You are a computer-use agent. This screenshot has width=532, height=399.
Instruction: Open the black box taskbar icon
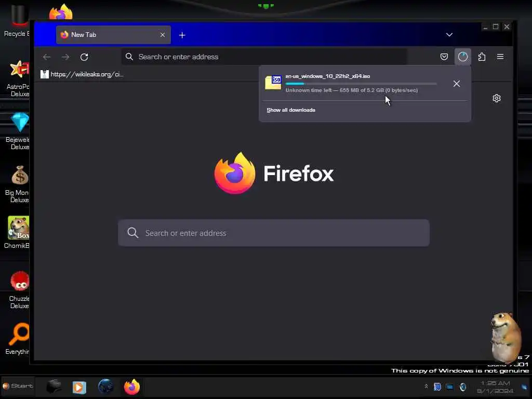click(54, 387)
